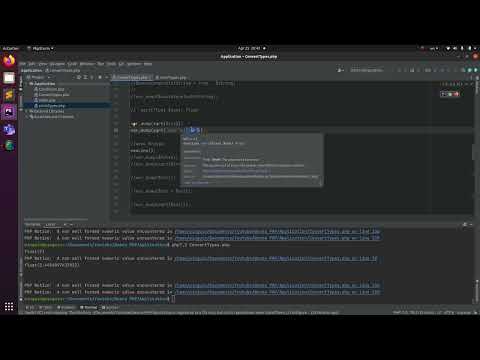The image size is (480, 360).
Task: Click Select Opened File icon in Project panel
Action: (79, 77)
